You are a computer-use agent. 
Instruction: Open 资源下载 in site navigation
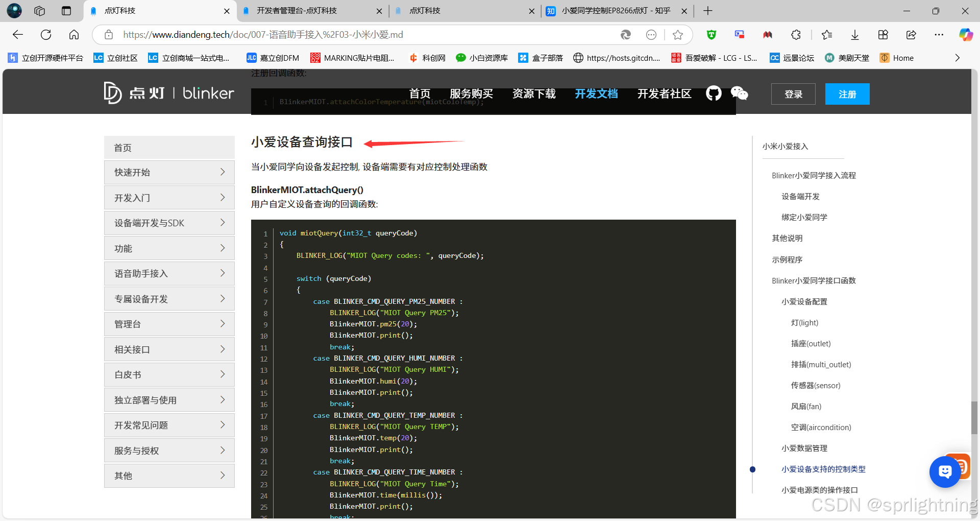coord(534,93)
